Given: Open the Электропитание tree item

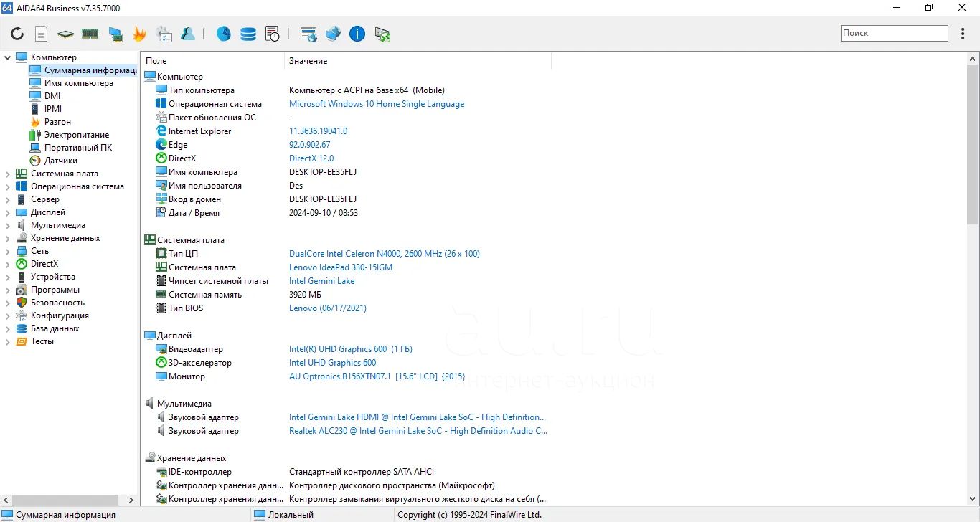Looking at the screenshot, I should point(77,135).
